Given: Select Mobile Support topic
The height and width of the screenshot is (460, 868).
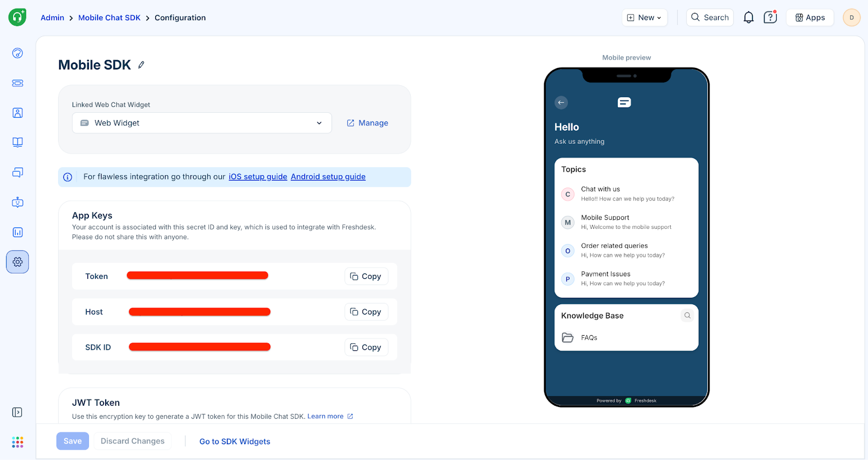Looking at the screenshot, I should click(627, 222).
